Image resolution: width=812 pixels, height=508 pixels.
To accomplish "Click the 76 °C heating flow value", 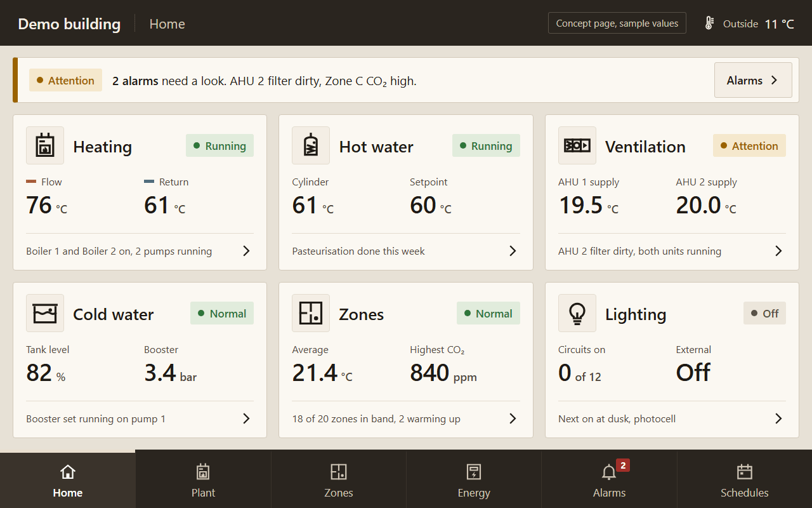I will tap(47, 205).
